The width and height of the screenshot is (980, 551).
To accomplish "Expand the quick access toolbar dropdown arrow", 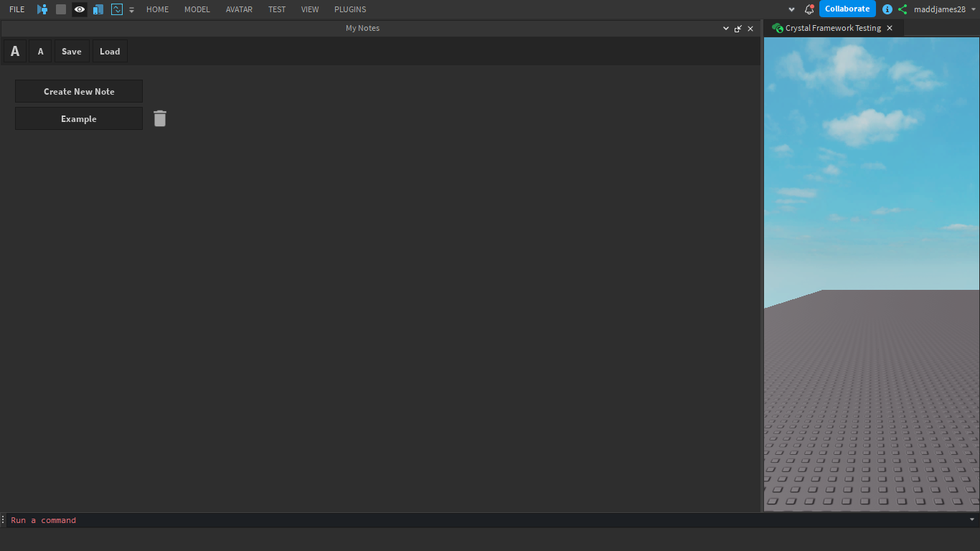I will 131,9.
